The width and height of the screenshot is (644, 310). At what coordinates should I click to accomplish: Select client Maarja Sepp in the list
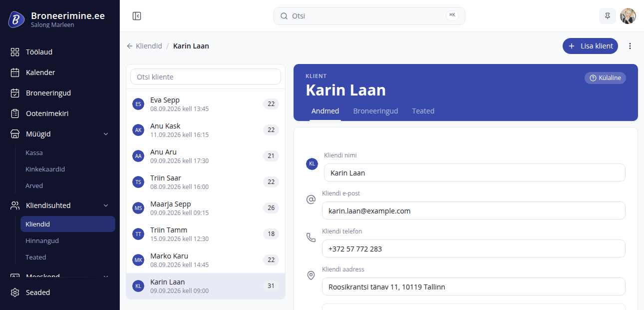[x=206, y=208]
